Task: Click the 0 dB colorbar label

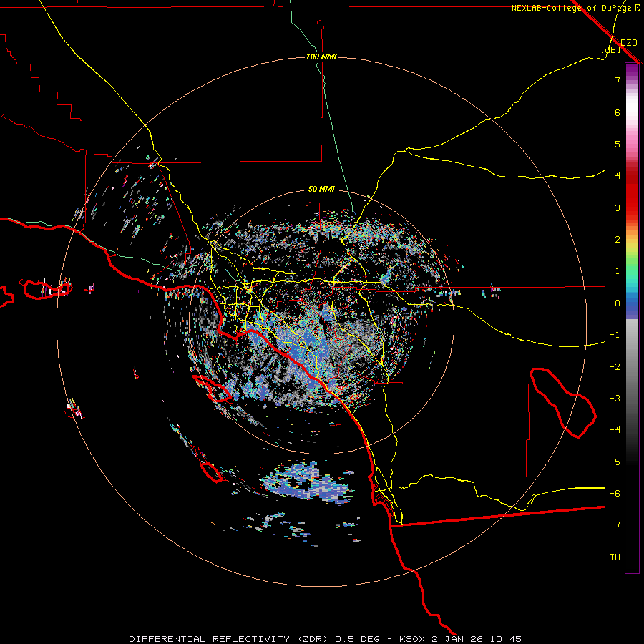Action: [618, 303]
